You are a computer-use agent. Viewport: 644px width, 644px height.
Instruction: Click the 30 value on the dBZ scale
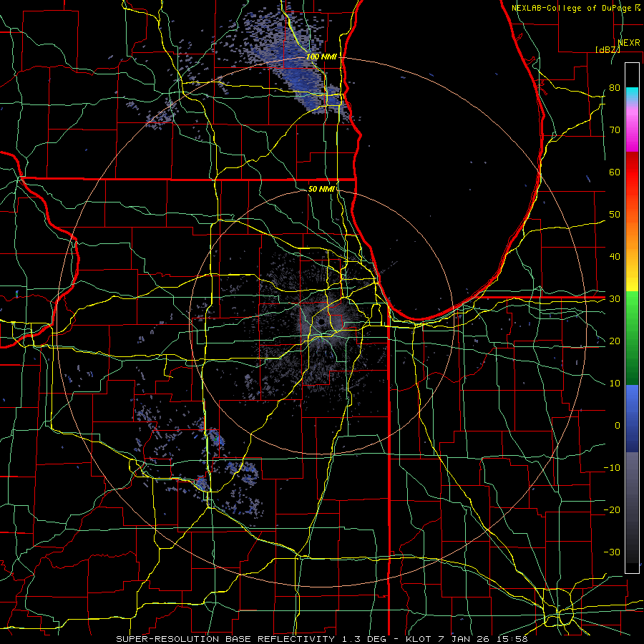point(615,299)
